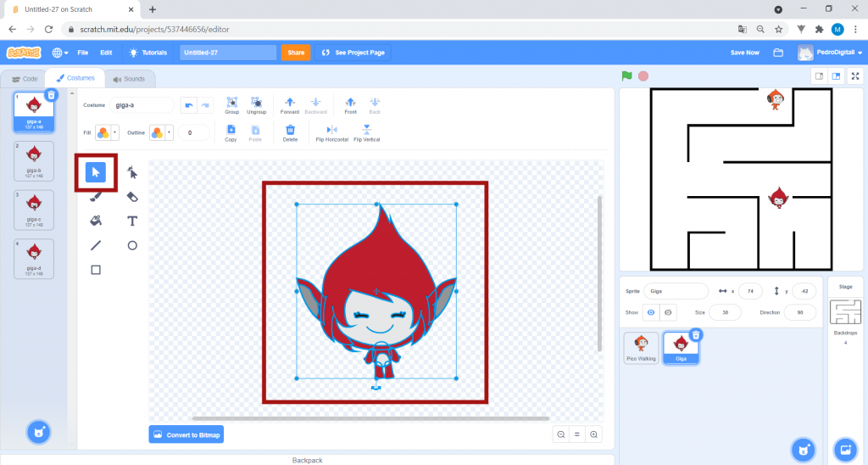Delete the Giga sprite
The height and width of the screenshot is (465, 868).
[696, 335]
